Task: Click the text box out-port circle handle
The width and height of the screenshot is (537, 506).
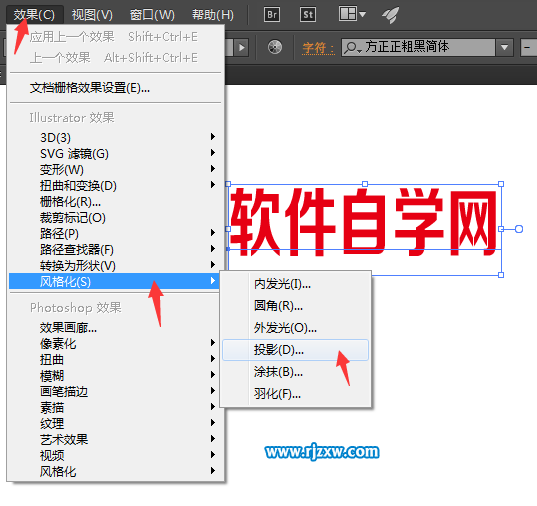Action: 519,229
